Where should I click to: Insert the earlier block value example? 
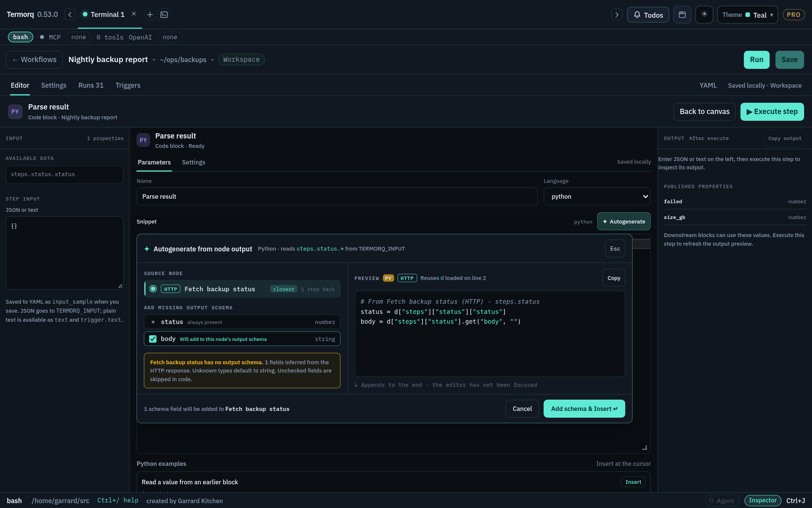[x=633, y=482]
